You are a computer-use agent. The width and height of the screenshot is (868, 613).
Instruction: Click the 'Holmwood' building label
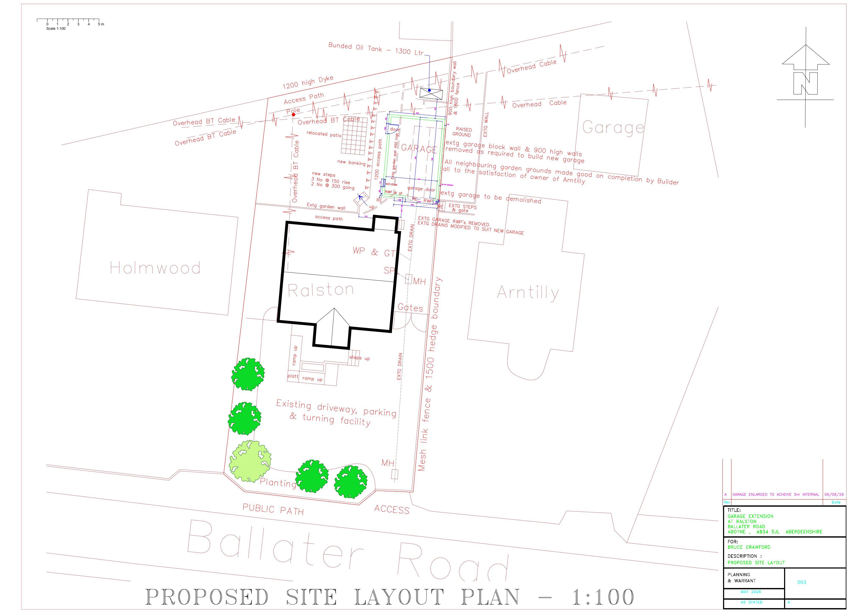click(155, 268)
